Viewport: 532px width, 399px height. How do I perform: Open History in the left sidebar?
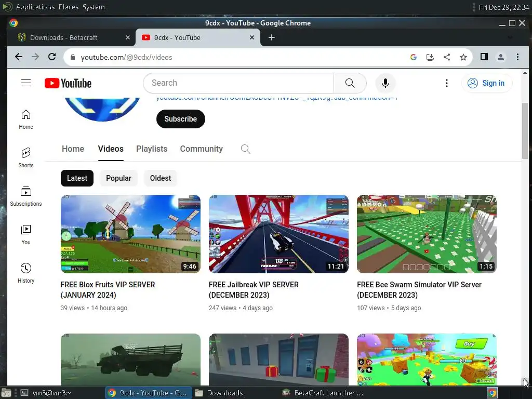pos(26,273)
